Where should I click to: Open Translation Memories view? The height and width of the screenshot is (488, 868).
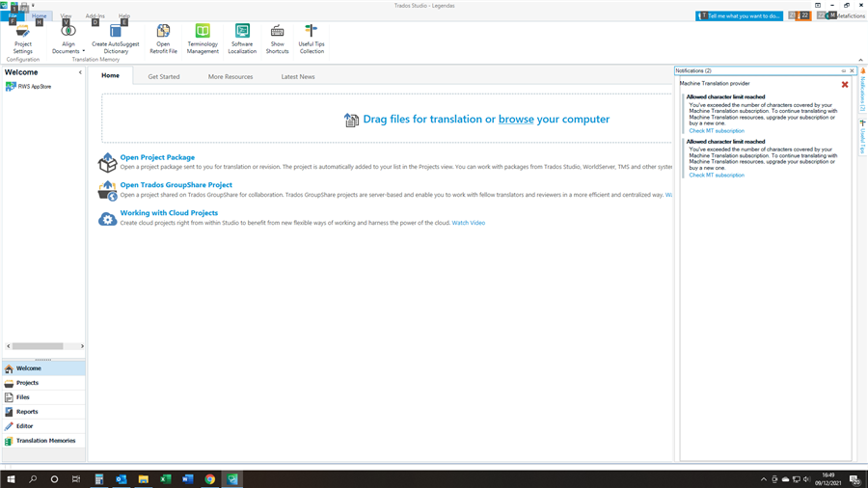tap(43, 441)
